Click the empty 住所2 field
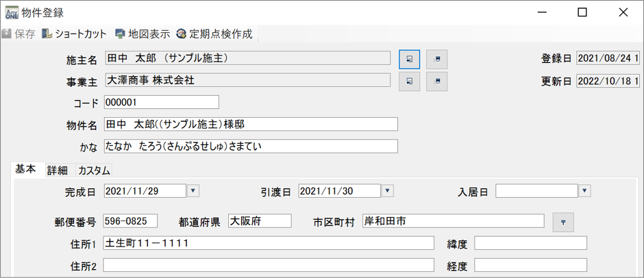644x278 pixels. point(269,265)
